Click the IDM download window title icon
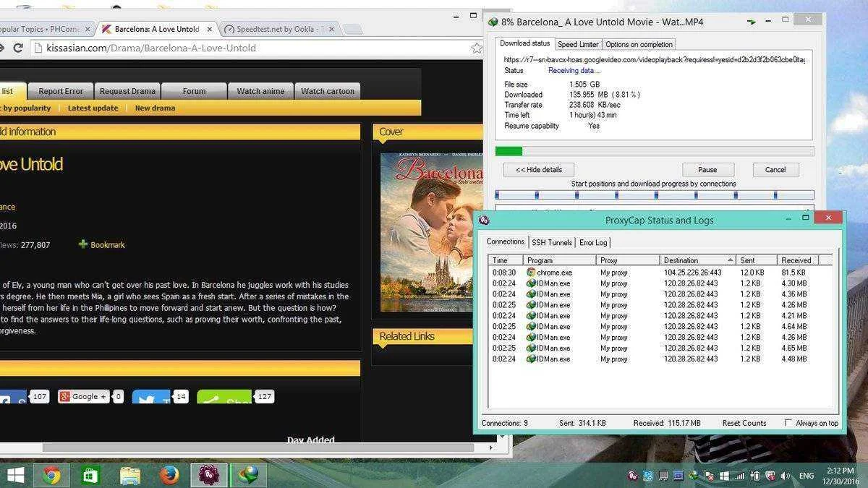This screenshot has width=868, height=488. (x=493, y=22)
